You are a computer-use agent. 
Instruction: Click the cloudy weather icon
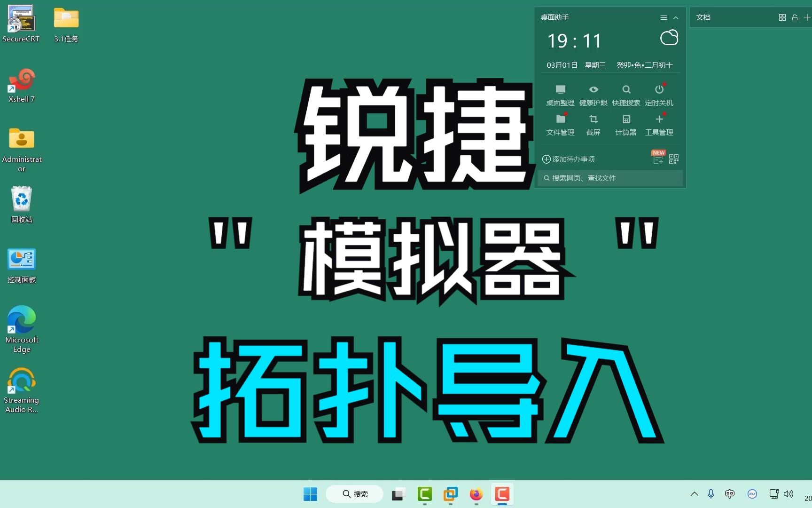(x=669, y=38)
